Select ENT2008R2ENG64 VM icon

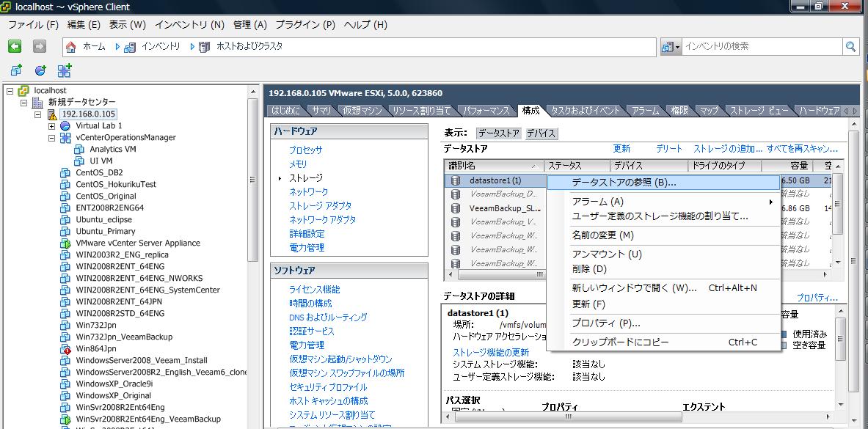coord(65,208)
